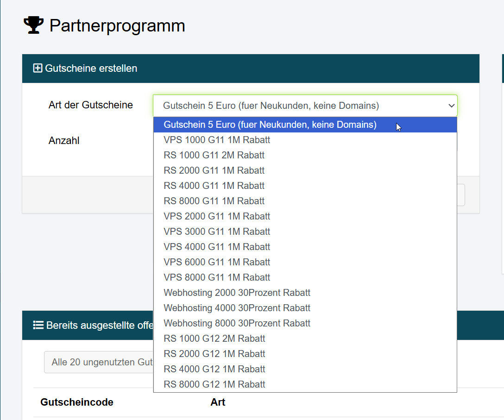Choose RS 4000 G11 1M Rabatt
The height and width of the screenshot is (420, 504).
click(x=214, y=186)
